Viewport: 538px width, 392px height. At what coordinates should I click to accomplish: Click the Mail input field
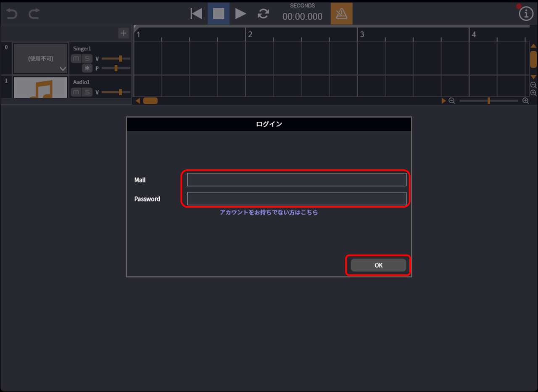296,179
